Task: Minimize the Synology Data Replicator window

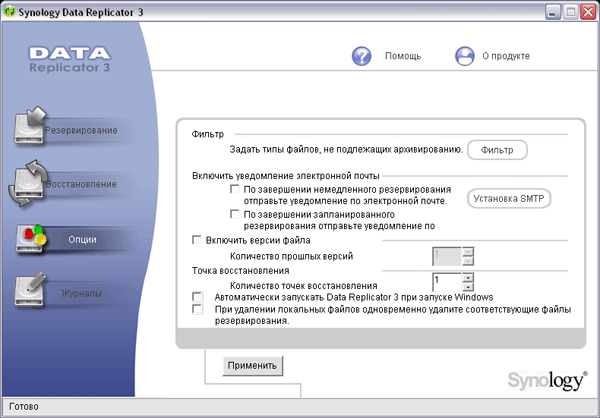Action: click(x=552, y=12)
